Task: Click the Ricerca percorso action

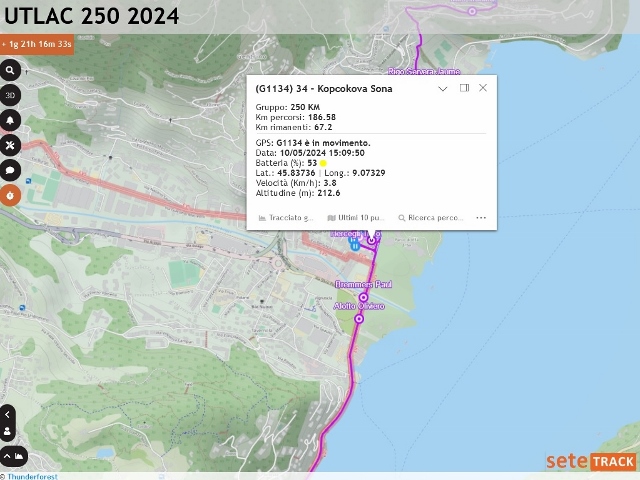Action: click(431, 218)
